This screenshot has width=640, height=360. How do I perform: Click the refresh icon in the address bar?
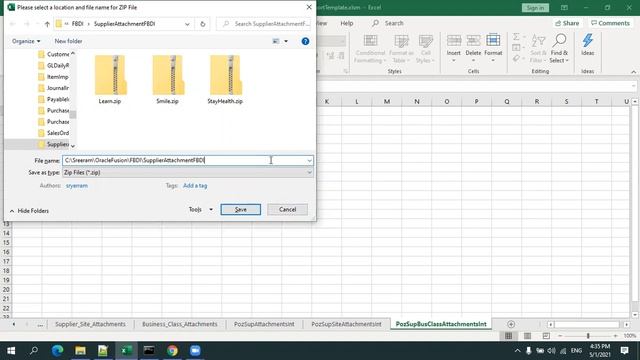coord(202,24)
